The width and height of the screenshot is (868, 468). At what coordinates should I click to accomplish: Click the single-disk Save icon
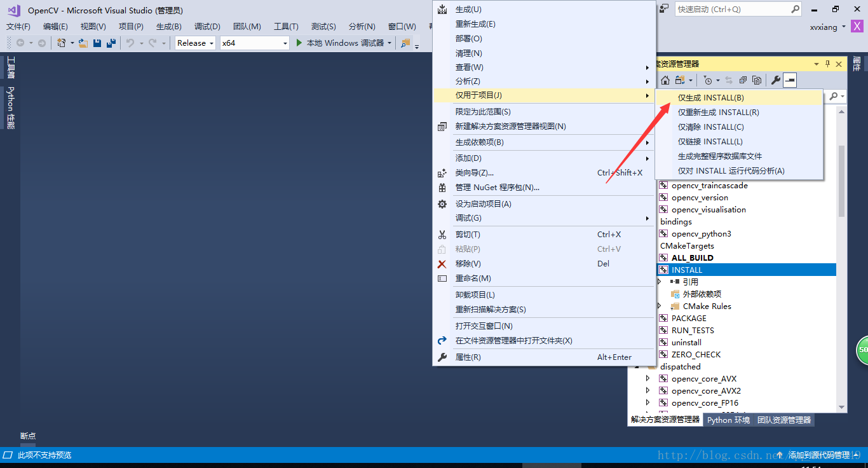[x=97, y=43]
